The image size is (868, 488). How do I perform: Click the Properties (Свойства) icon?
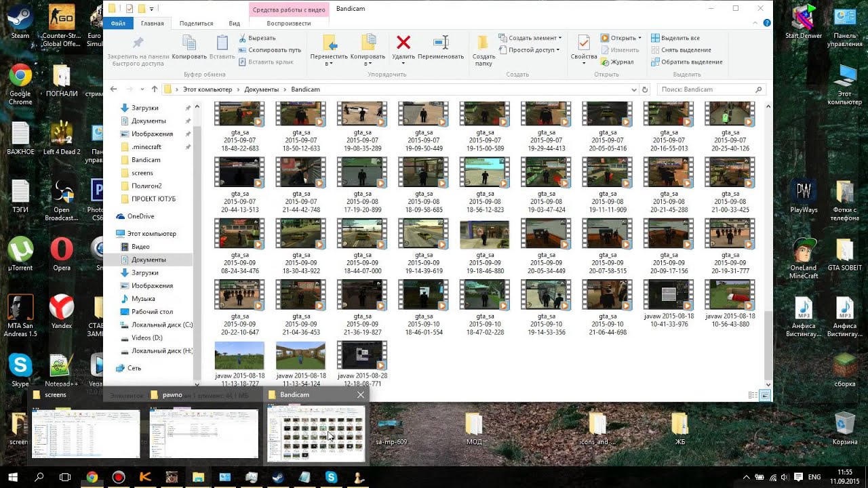coord(583,43)
